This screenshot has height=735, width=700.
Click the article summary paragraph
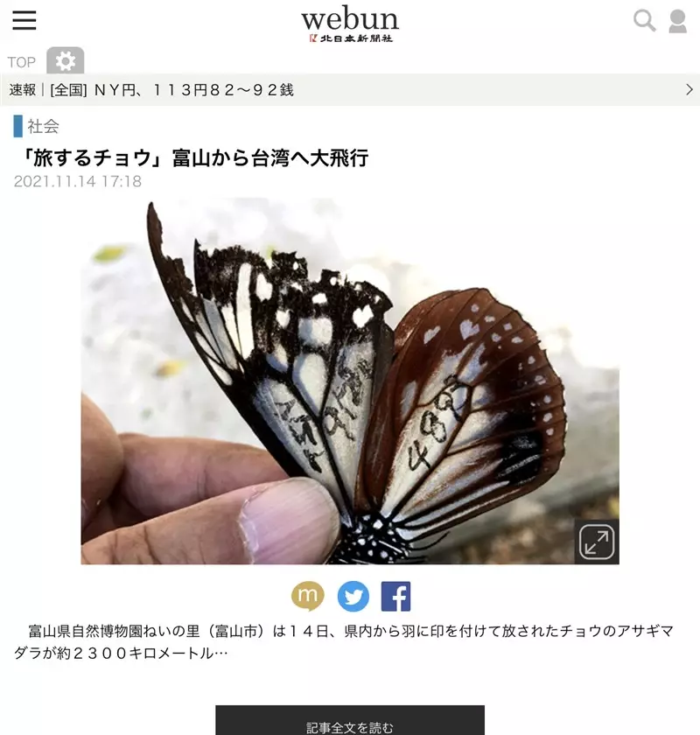click(344, 641)
